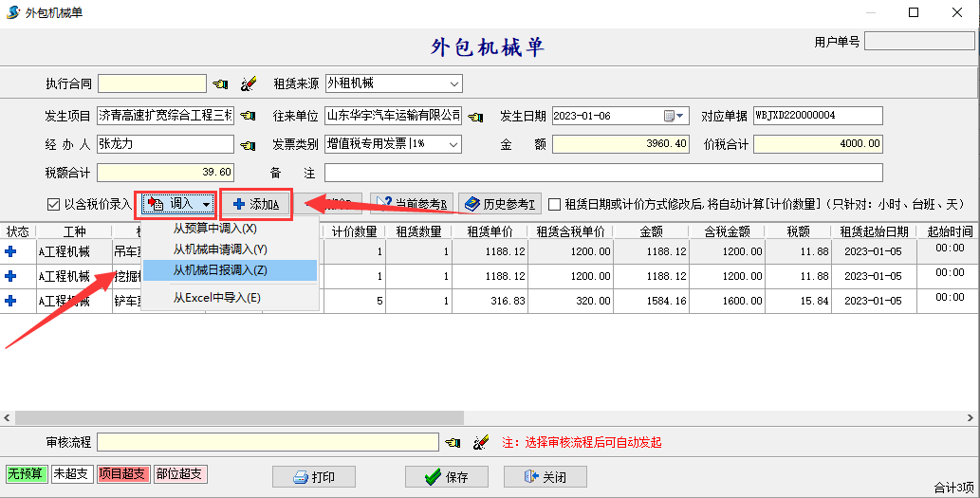Click the blue plus in first table row

tap(11, 251)
